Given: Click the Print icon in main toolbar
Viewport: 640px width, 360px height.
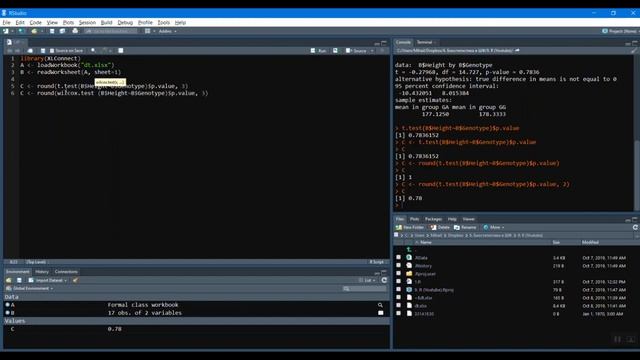Looking at the screenshot, I should [75, 31].
